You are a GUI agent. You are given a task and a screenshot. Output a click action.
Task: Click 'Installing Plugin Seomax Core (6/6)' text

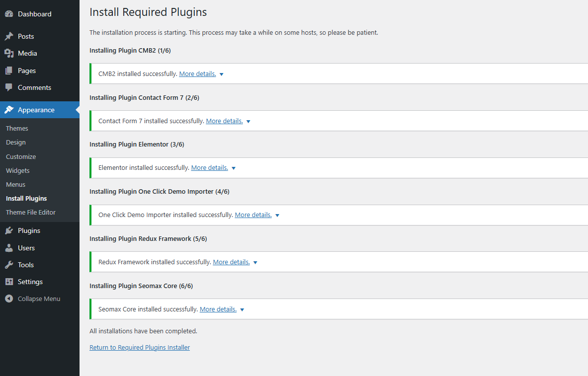point(141,286)
